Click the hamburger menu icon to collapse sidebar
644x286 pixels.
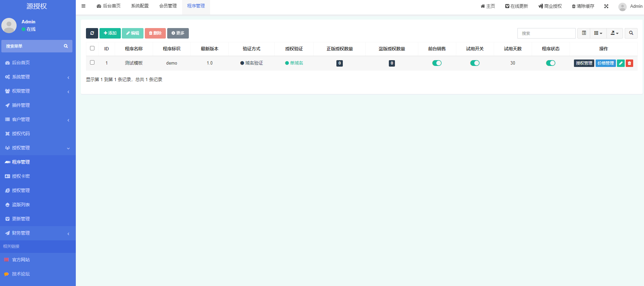[84, 6]
